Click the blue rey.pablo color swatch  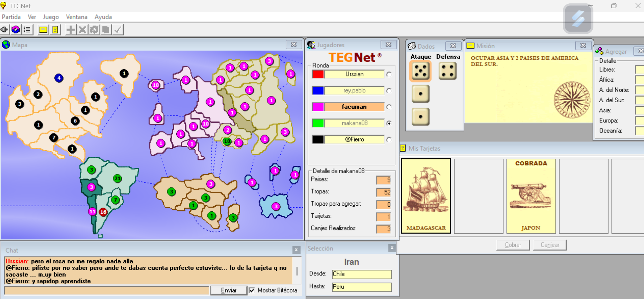(x=318, y=90)
